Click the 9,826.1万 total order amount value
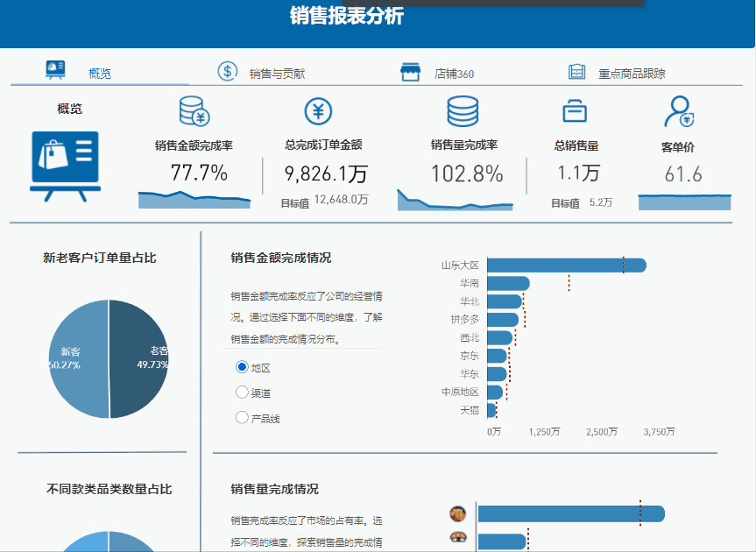Viewport: 756px width, 552px height. (326, 173)
